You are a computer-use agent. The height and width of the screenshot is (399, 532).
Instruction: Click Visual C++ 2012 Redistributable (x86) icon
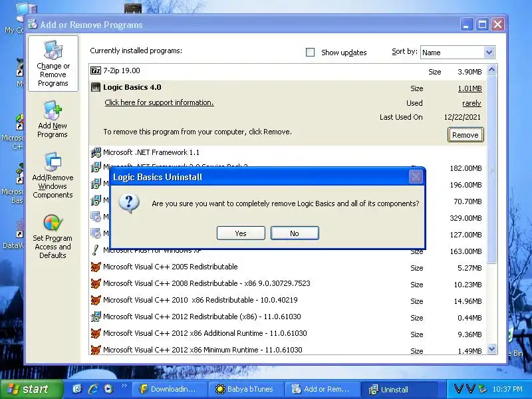96,317
